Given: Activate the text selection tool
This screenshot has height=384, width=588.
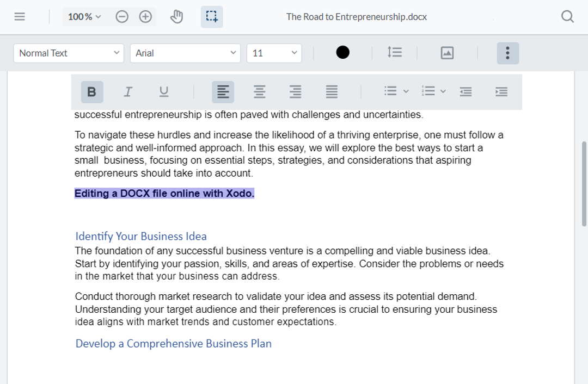Looking at the screenshot, I should tap(211, 16).
